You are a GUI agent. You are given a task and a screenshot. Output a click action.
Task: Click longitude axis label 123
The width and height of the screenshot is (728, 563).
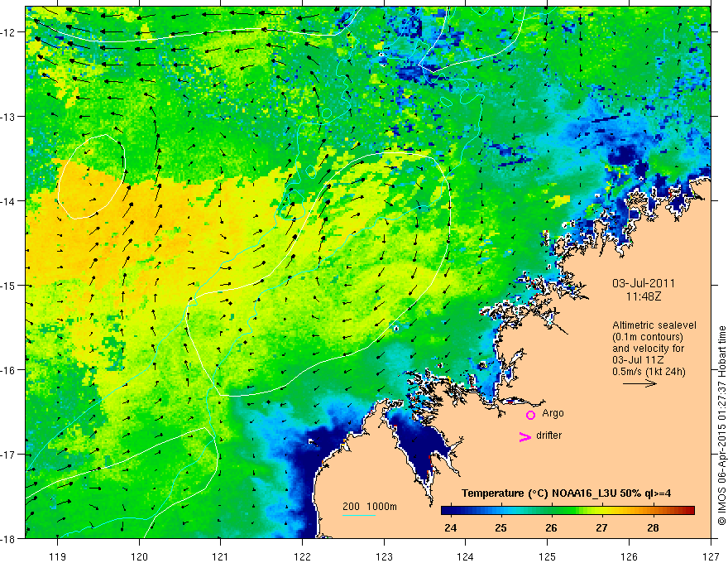pyautogui.click(x=384, y=556)
